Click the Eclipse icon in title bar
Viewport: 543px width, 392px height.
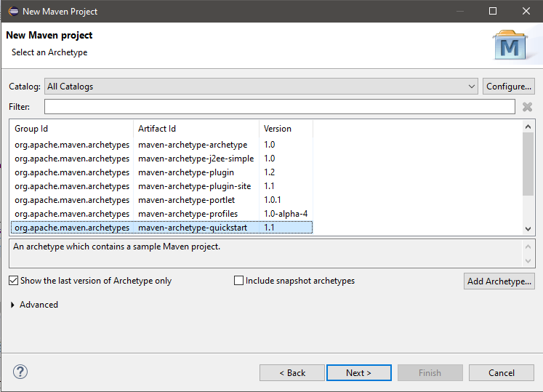(14, 12)
